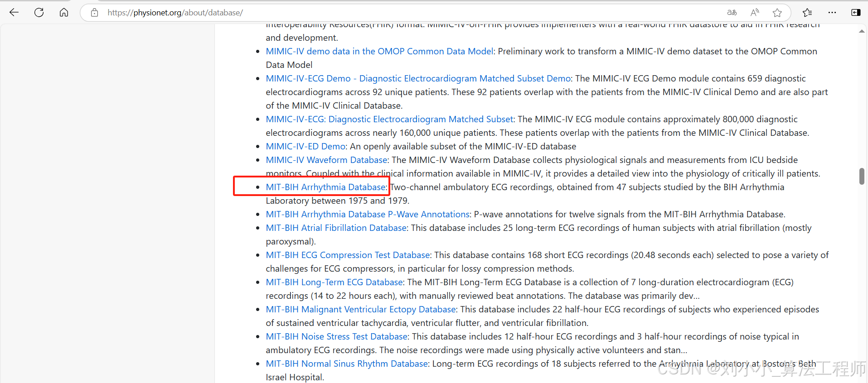Viewport: 868px width, 383px height.
Task: Open MIT-BIH Noise Stress Test Database link
Action: click(336, 336)
